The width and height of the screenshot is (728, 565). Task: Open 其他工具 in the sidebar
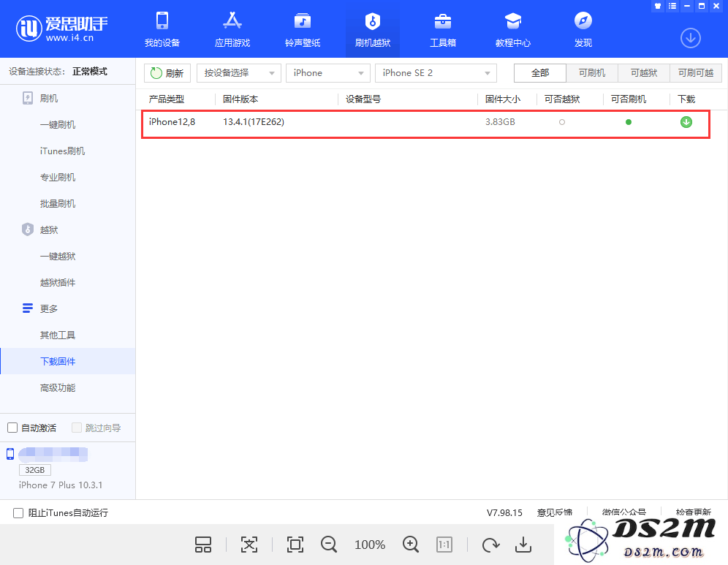pos(58,335)
